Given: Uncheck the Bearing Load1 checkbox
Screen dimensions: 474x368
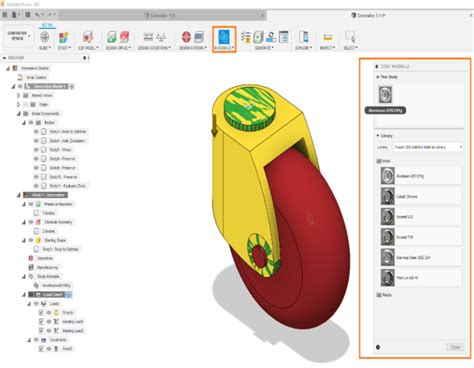Looking at the screenshot, I should (x=41, y=322).
